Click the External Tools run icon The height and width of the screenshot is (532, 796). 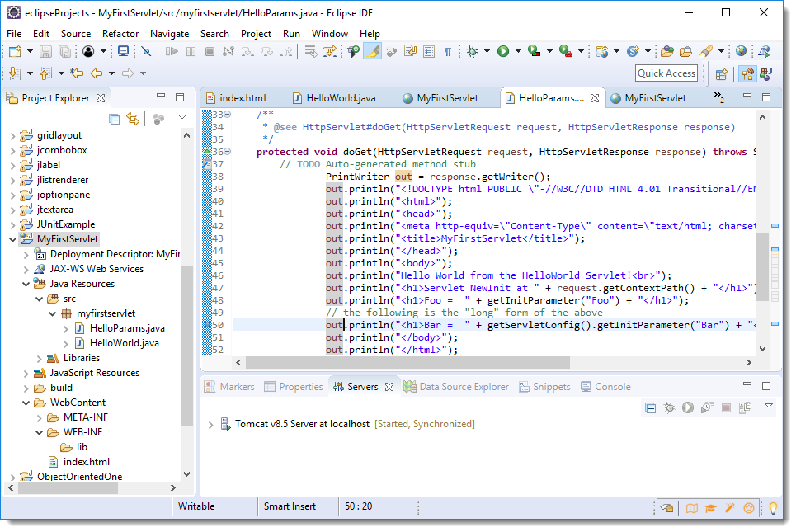(x=566, y=51)
